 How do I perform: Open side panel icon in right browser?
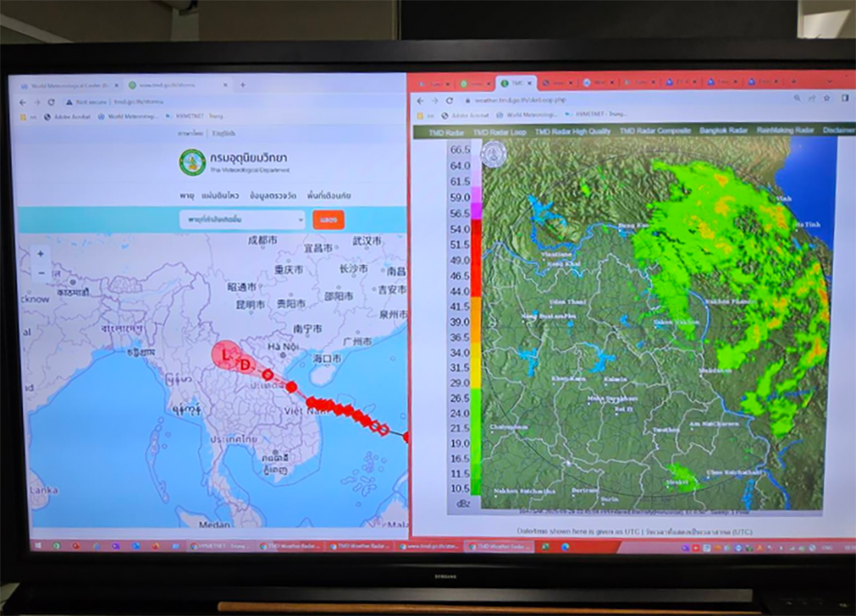(844, 99)
